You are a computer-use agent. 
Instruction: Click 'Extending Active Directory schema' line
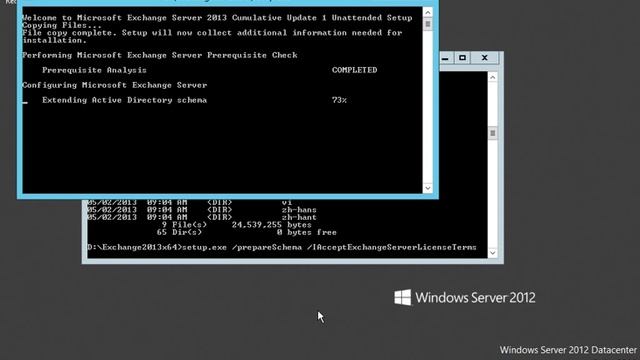click(124, 100)
